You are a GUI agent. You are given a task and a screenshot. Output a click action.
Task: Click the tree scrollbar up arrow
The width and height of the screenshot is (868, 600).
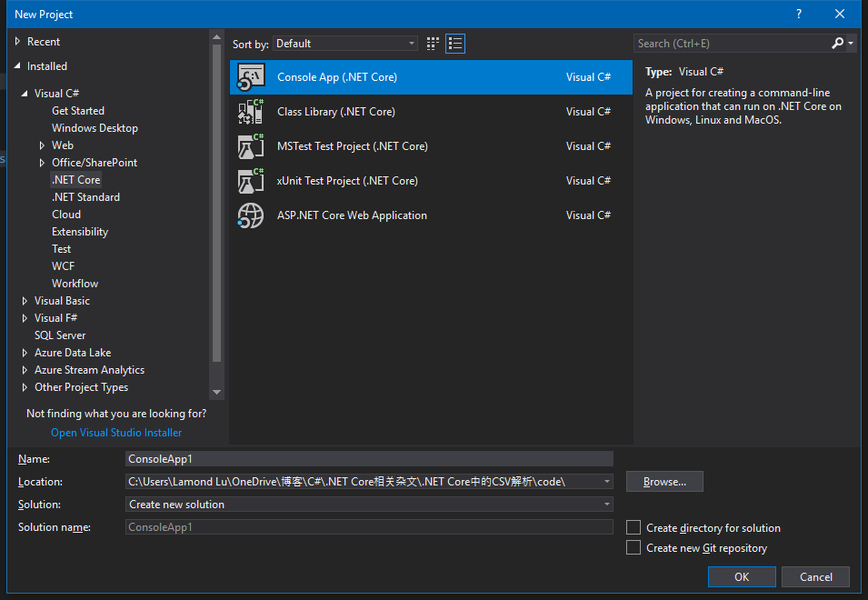217,37
